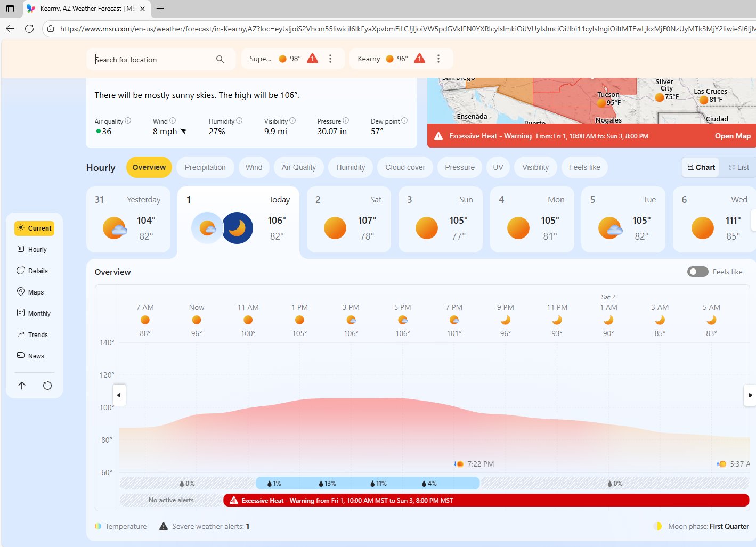Click the 3 PM hourly column
This screenshot has width=756, height=547.
[x=351, y=320]
